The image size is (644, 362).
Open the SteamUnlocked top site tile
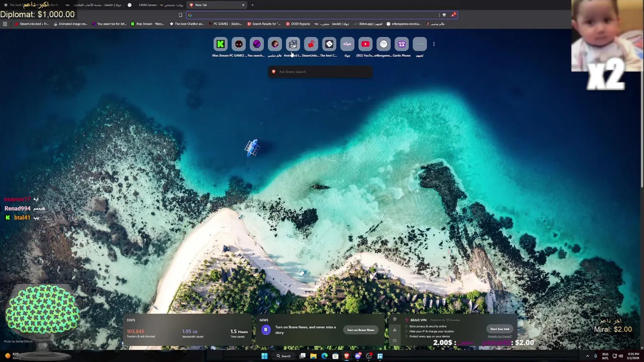click(x=311, y=44)
